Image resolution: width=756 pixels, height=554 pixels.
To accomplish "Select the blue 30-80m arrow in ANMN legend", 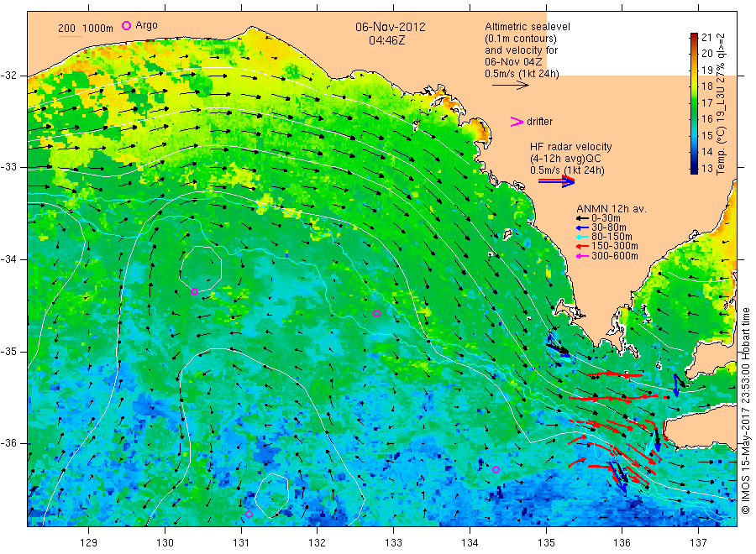I will click(x=582, y=227).
